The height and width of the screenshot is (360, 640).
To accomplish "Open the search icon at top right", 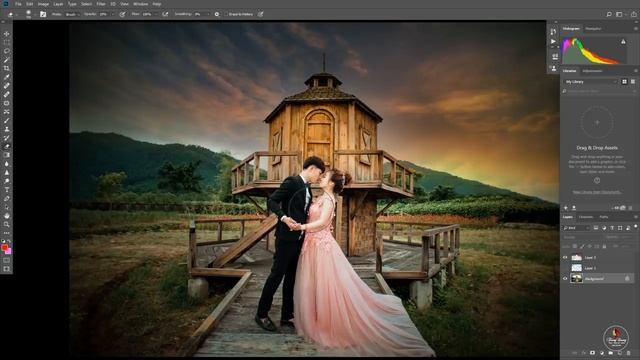I will click(609, 14).
